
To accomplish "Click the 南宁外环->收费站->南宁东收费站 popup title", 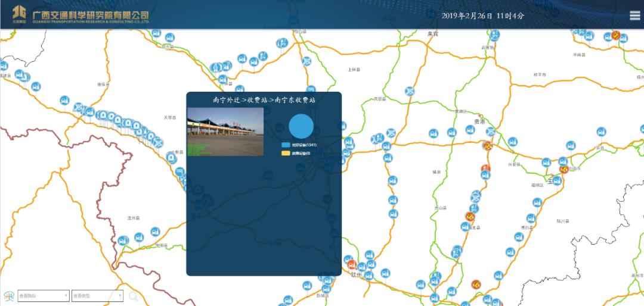I will point(264,99).
